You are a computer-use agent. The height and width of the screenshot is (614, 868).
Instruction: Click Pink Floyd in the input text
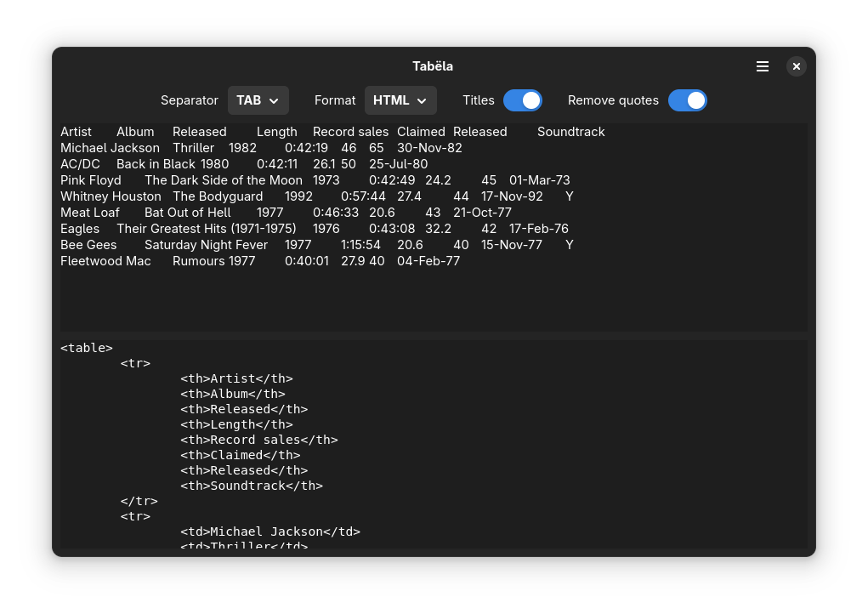(91, 180)
